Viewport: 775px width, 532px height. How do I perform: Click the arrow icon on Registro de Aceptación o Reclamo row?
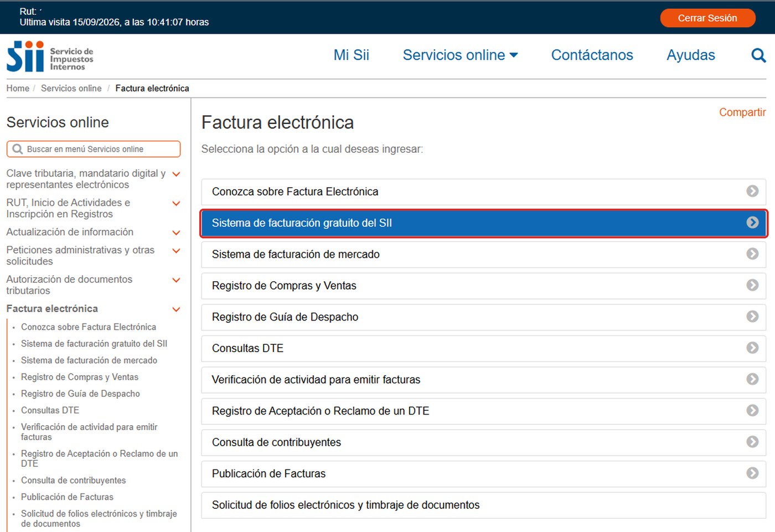pyautogui.click(x=752, y=410)
